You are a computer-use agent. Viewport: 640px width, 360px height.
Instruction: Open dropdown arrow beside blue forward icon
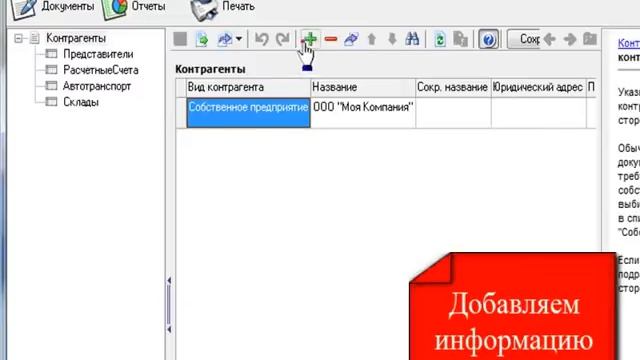coord(239,39)
